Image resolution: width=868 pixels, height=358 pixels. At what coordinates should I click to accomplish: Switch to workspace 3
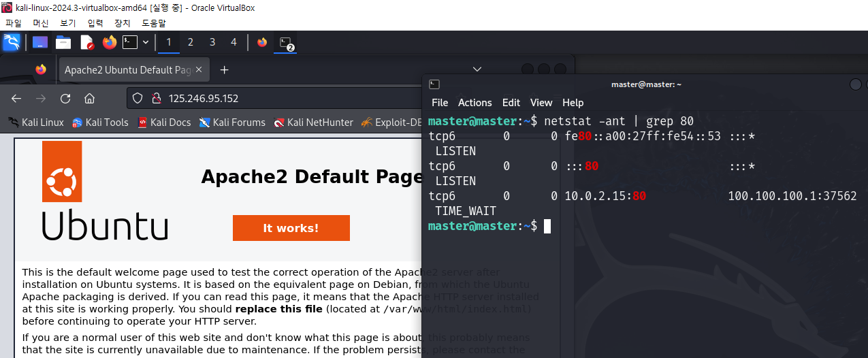212,42
